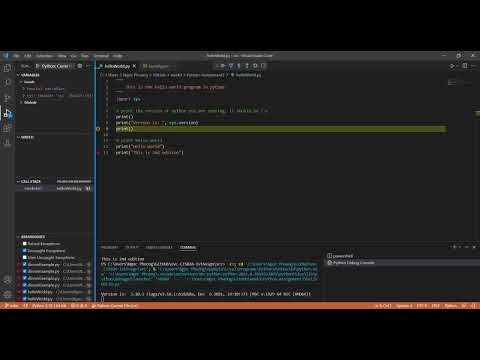Viewport: 480px width, 360px height.
Task: Create a new terminal with plus icon
Action: [454, 247]
